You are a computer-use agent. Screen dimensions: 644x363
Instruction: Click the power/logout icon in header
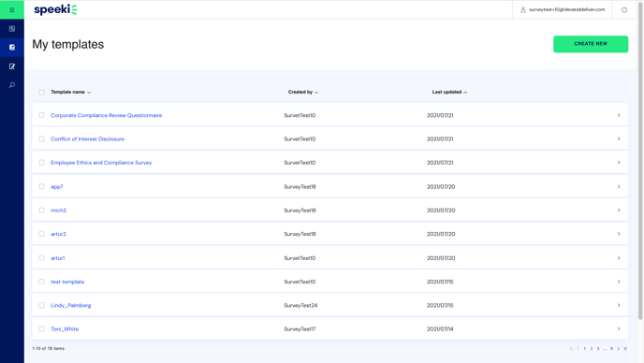[x=623, y=10]
